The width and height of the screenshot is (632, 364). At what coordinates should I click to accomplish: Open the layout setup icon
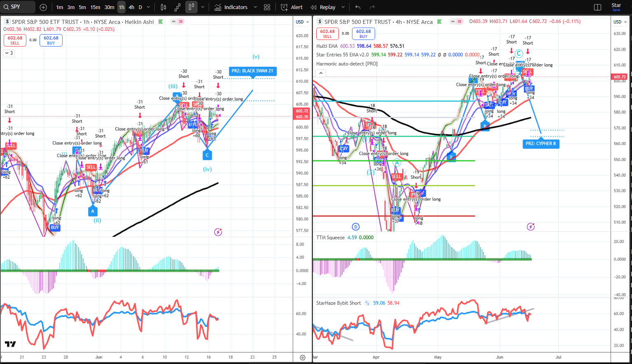coord(598,7)
